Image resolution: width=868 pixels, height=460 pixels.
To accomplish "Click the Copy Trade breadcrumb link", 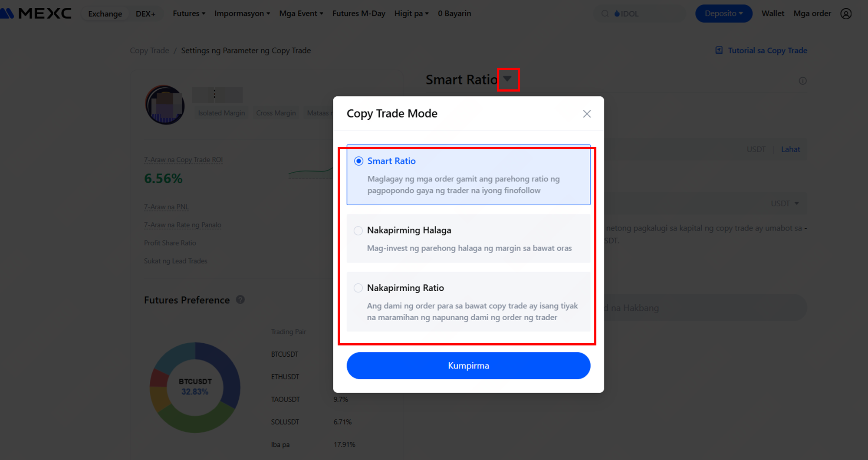I will click(149, 50).
